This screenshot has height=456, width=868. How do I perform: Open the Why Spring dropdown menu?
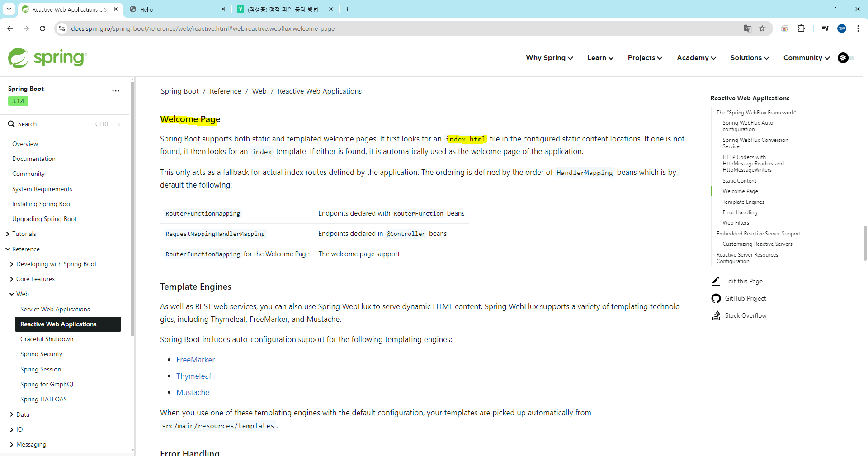549,58
